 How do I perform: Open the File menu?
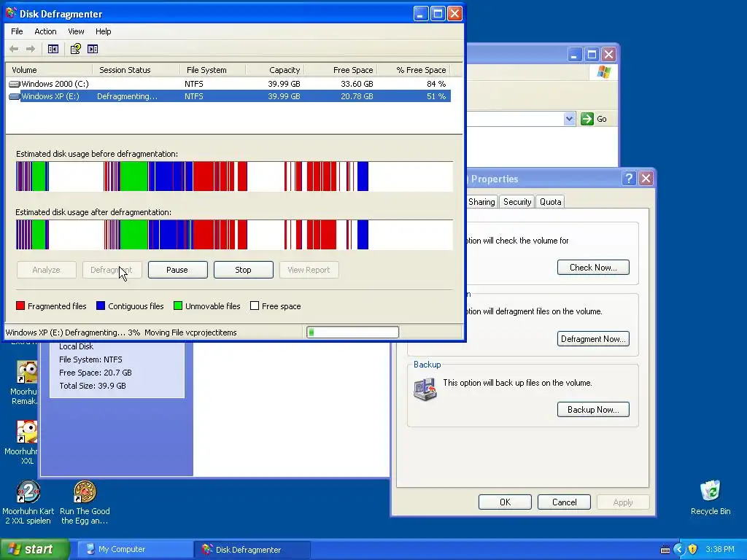[17, 31]
